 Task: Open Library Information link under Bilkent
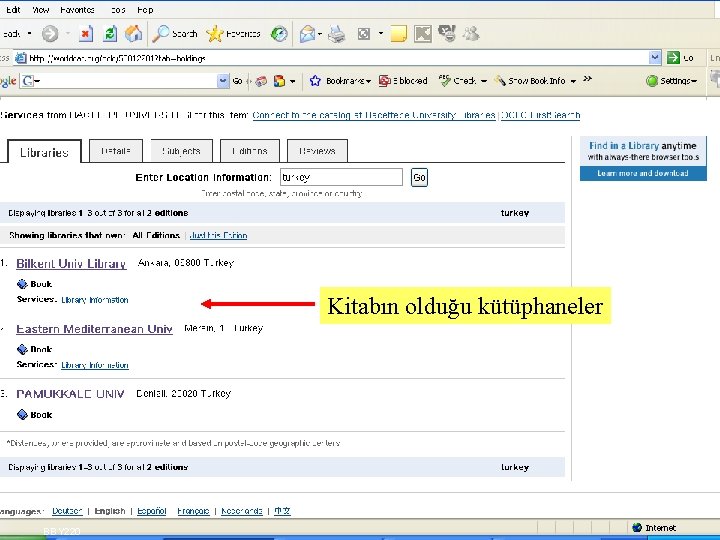(x=95, y=300)
